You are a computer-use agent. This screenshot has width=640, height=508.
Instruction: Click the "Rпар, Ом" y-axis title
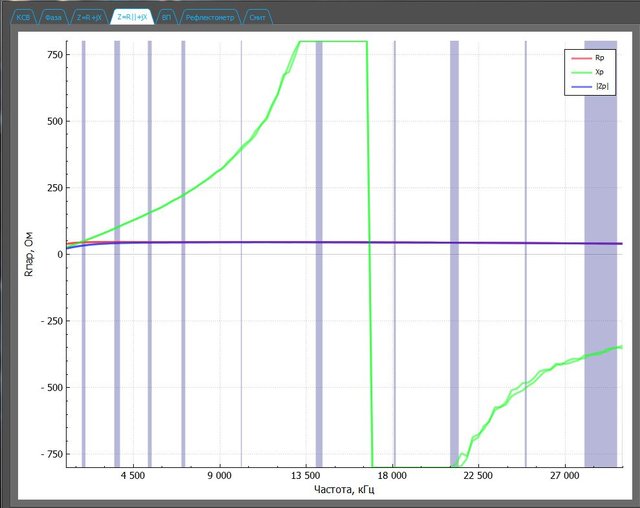[x=29, y=254]
